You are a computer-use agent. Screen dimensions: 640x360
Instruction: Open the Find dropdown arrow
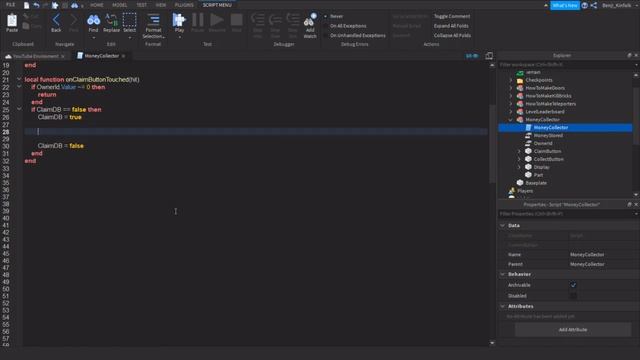tap(93, 38)
